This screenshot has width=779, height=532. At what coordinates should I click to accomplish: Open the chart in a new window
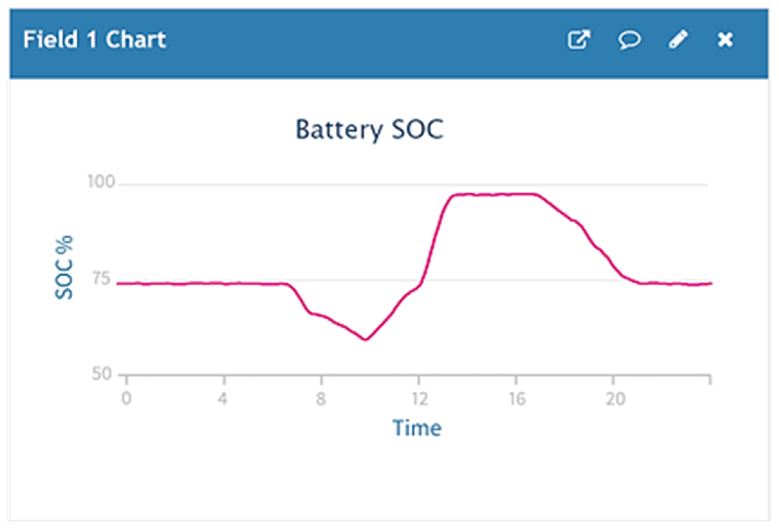[x=579, y=39]
